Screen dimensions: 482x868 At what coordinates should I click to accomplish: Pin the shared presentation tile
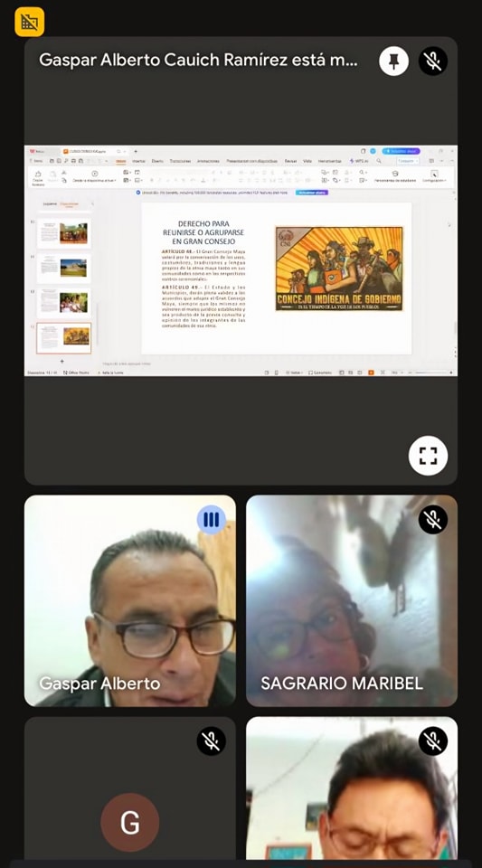393,61
